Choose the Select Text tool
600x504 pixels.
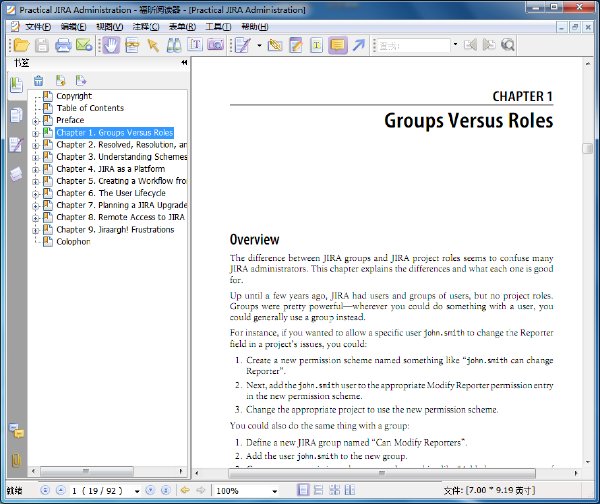(132, 45)
